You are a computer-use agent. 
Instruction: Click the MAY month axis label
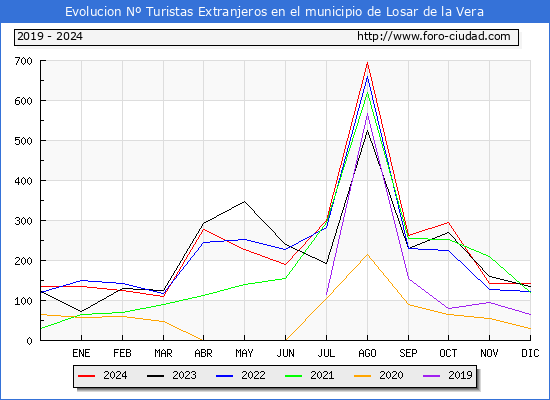[x=244, y=353]
